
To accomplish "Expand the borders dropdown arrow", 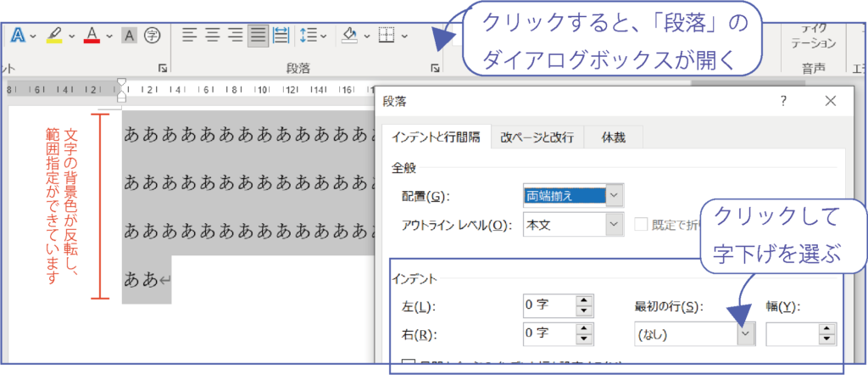I will pyautogui.click(x=404, y=36).
